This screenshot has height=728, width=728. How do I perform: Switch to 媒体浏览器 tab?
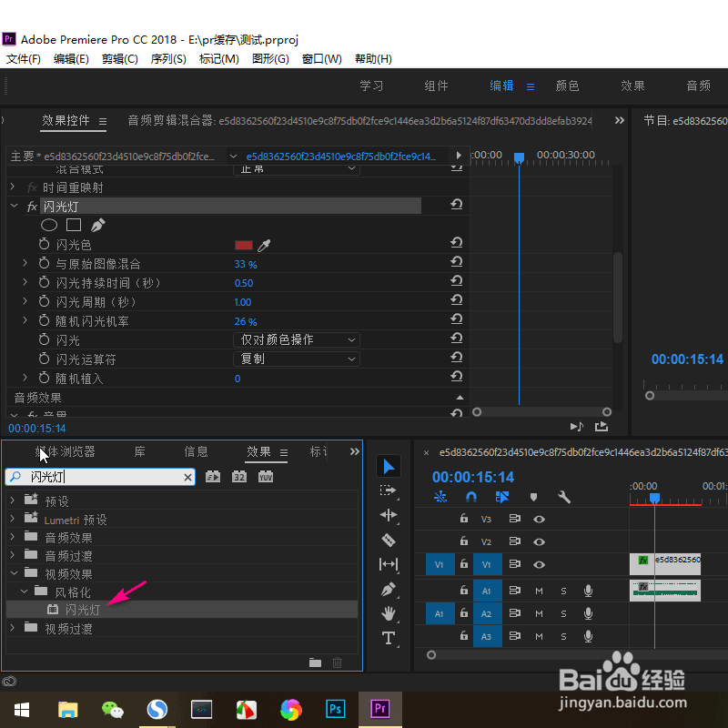(x=65, y=451)
